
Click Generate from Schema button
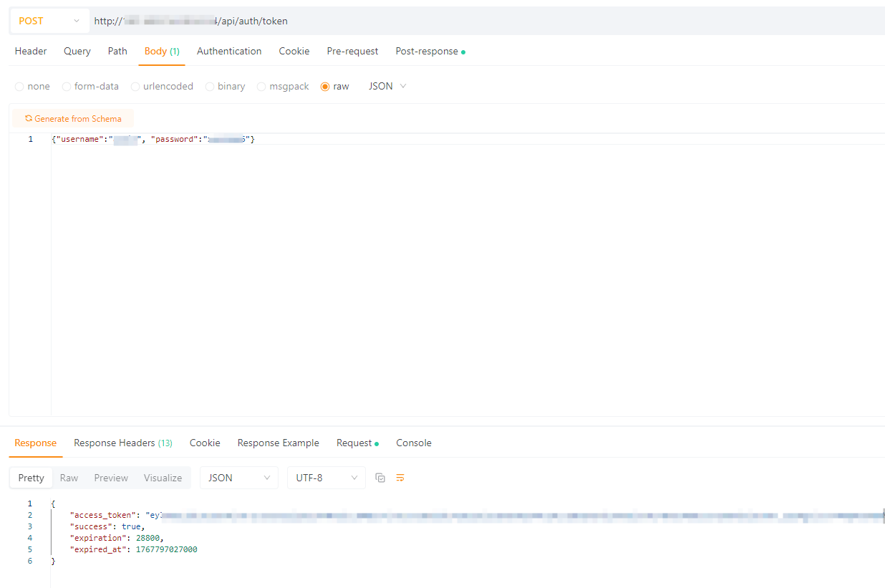point(73,119)
